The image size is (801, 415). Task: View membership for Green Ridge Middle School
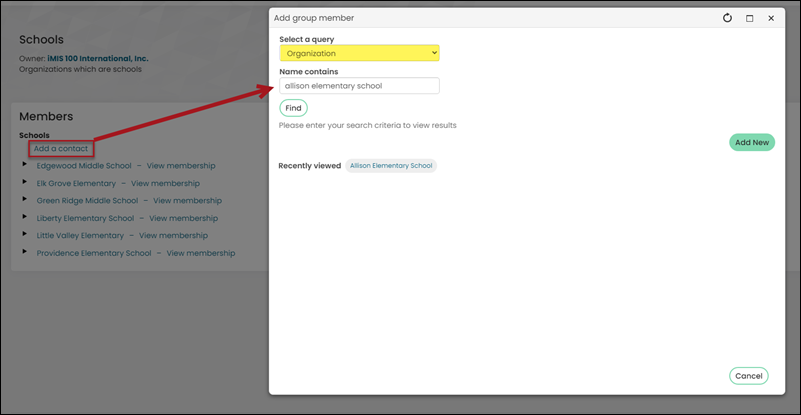[x=187, y=201]
